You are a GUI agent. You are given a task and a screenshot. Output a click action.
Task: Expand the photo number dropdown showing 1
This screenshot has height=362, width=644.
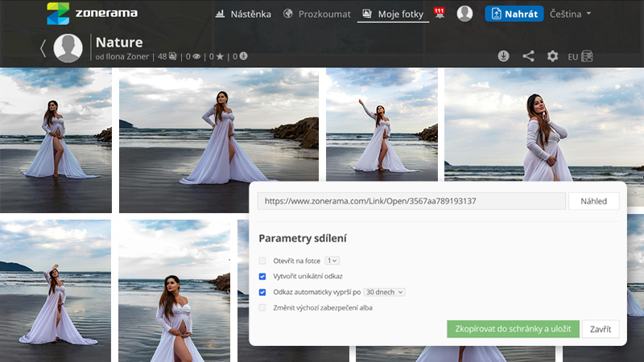(332, 261)
